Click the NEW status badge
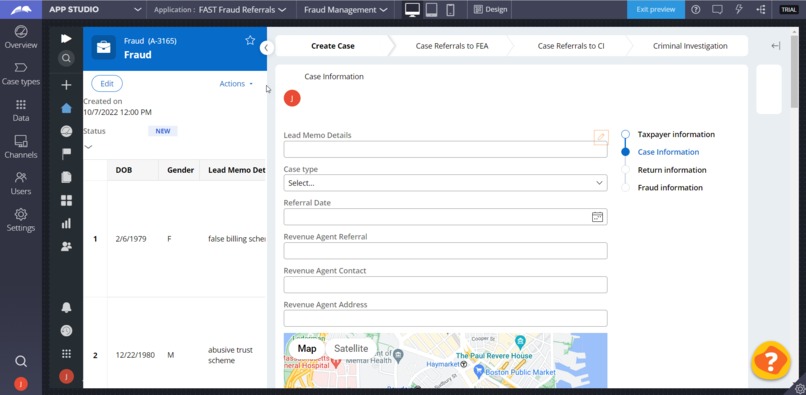The width and height of the screenshot is (806, 395). point(163,131)
